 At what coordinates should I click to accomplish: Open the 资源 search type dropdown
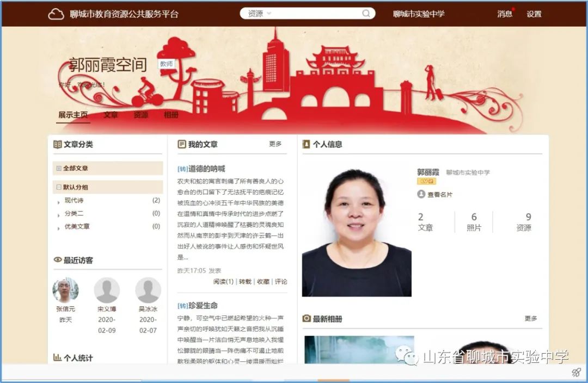[x=260, y=14]
